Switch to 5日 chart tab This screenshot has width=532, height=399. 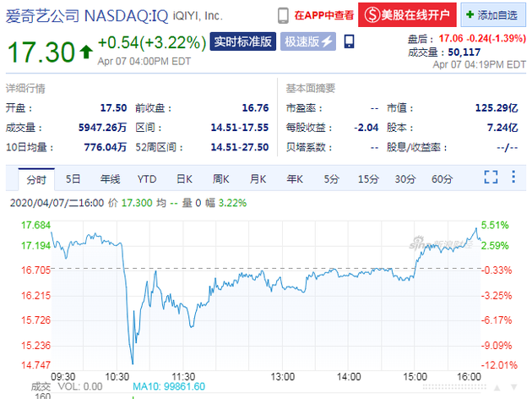[x=73, y=179]
